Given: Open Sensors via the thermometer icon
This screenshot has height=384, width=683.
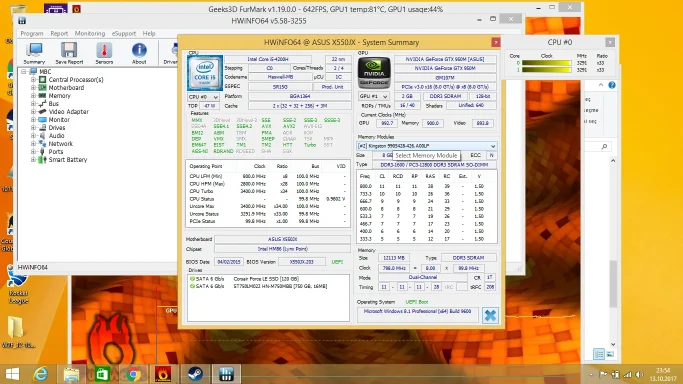Looking at the screenshot, I should 104,53.
